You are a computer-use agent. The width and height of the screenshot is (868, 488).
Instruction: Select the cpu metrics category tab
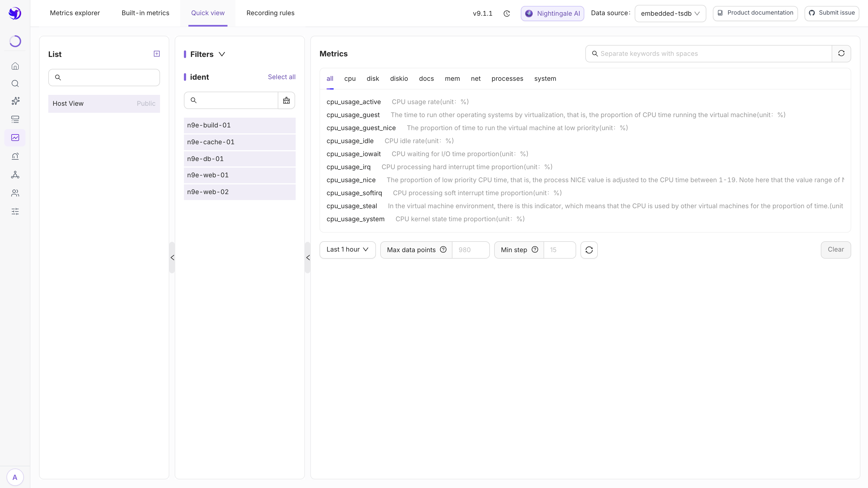pos(350,79)
